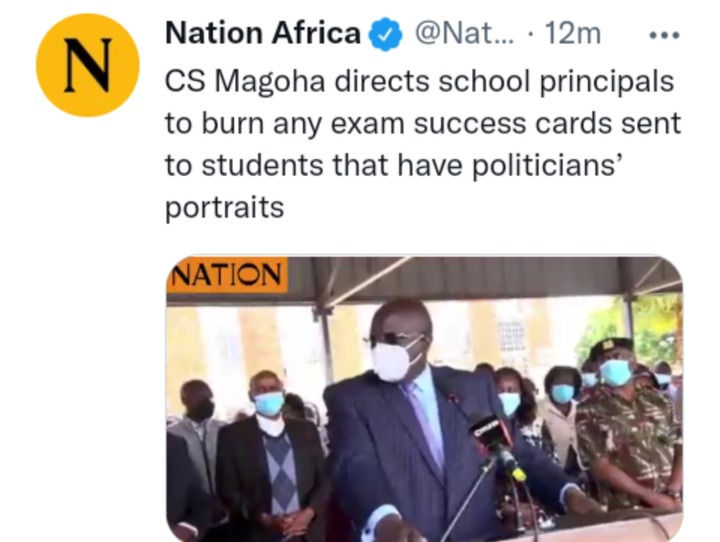This screenshot has width=720, height=542.
Task: Select tweet line "CS Magoha directs school principals"
Action: click(x=419, y=81)
